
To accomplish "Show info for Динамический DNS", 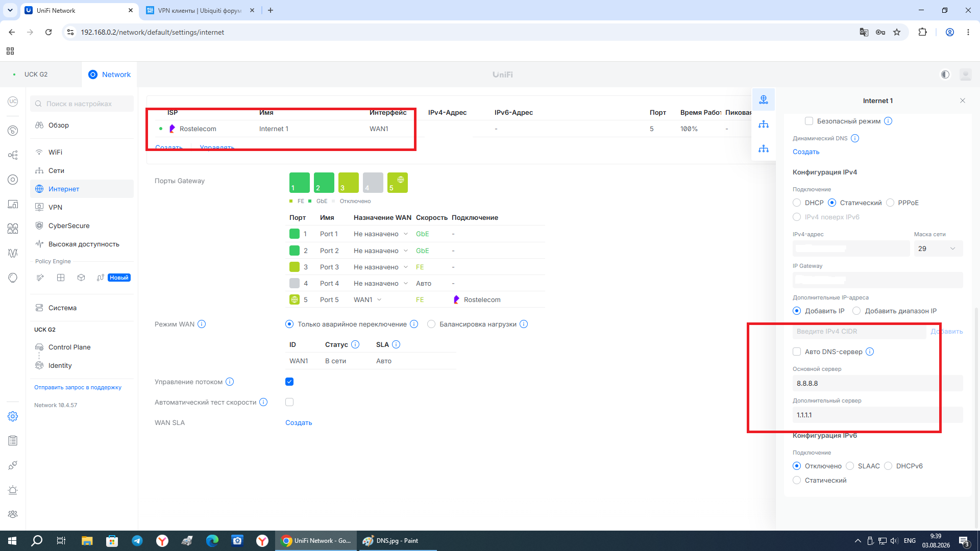I will click(x=855, y=138).
